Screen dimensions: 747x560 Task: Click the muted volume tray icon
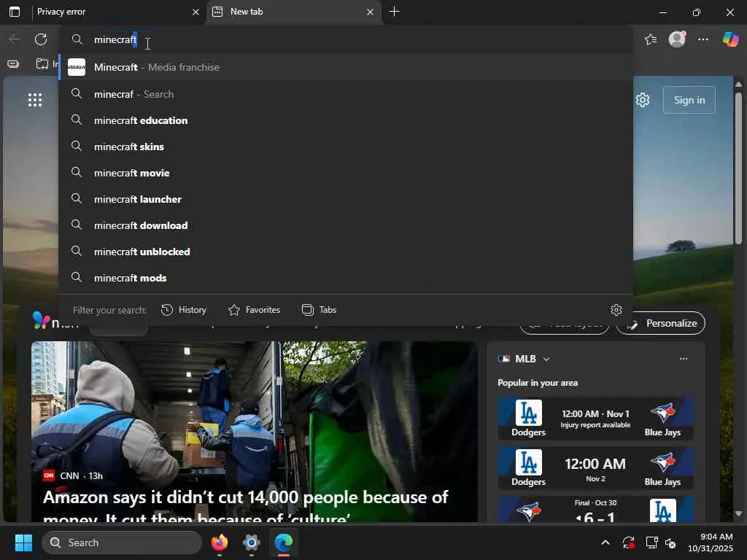[670, 542]
